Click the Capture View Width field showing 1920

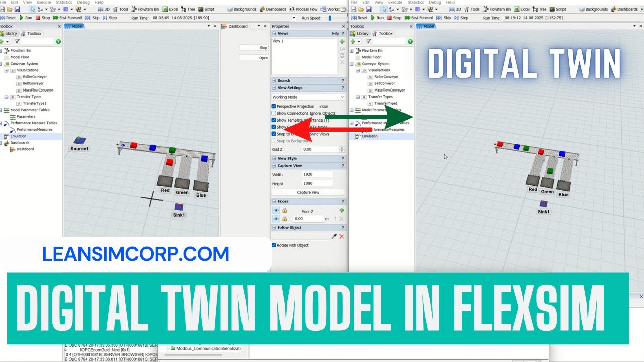(317, 174)
